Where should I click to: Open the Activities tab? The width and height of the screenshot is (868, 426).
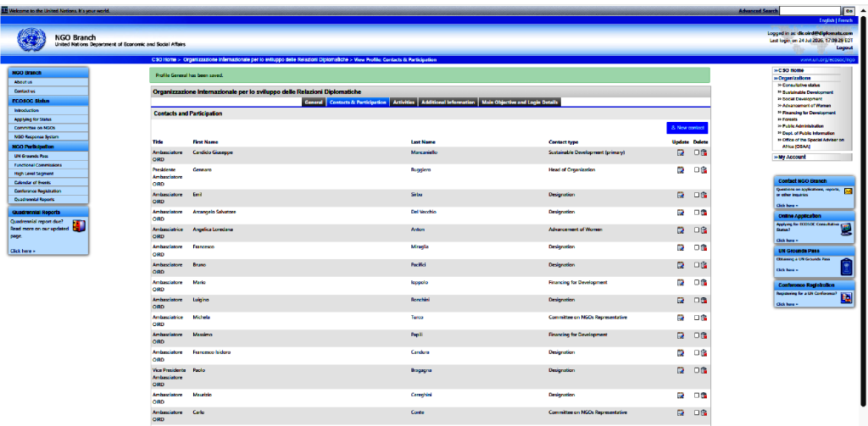coord(403,102)
